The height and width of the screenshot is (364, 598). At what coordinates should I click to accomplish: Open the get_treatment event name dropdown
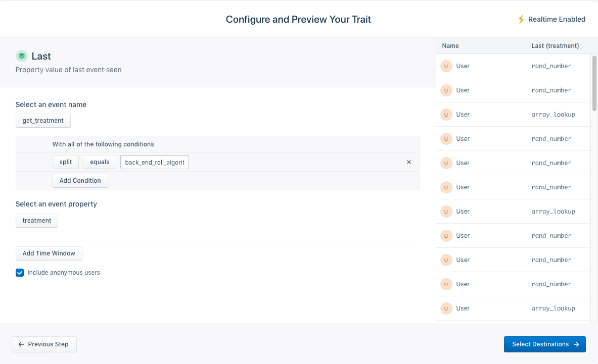[x=43, y=121]
